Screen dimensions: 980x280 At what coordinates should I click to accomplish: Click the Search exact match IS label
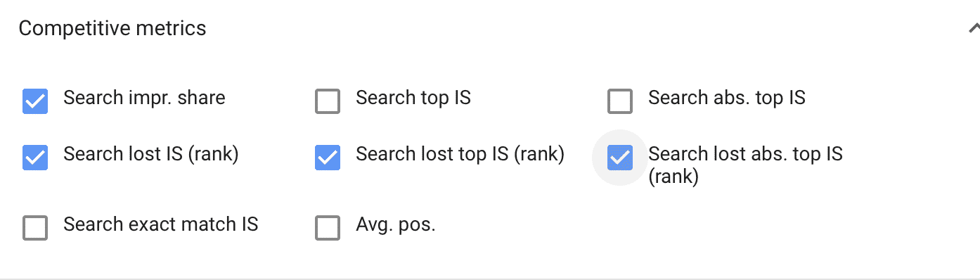[x=161, y=224]
